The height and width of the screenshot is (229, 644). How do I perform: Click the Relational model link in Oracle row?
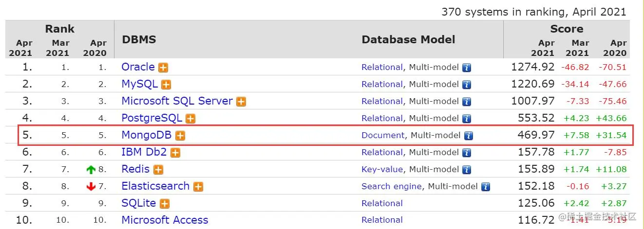click(x=382, y=68)
